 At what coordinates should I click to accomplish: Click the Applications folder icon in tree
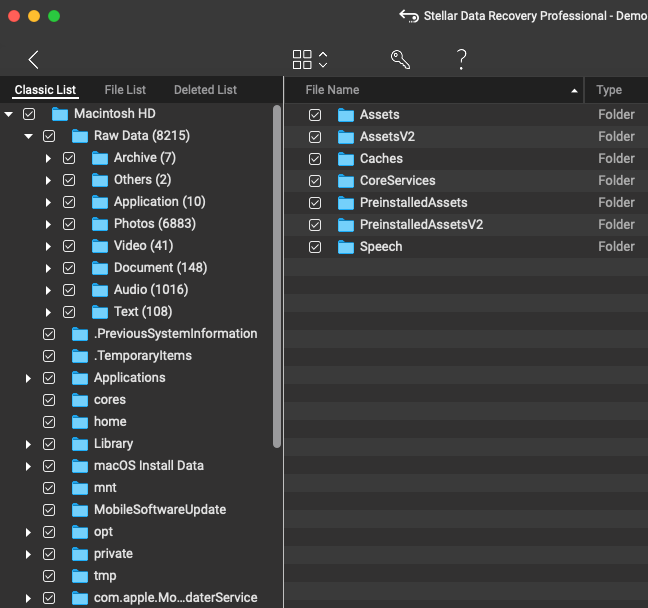click(80, 378)
